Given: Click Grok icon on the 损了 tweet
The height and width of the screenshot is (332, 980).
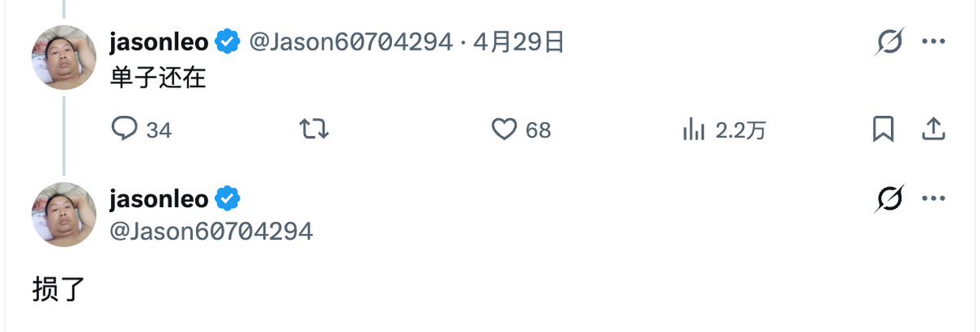Looking at the screenshot, I should point(889,198).
